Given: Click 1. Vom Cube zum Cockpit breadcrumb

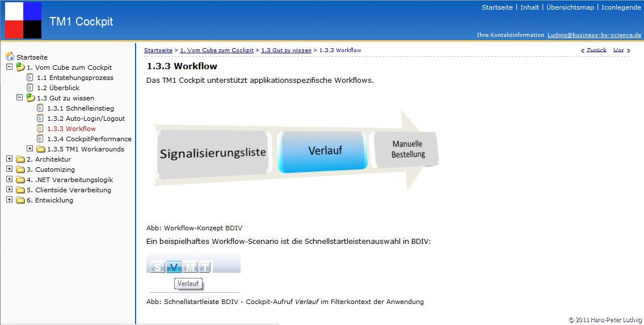Looking at the screenshot, I should [217, 50].
